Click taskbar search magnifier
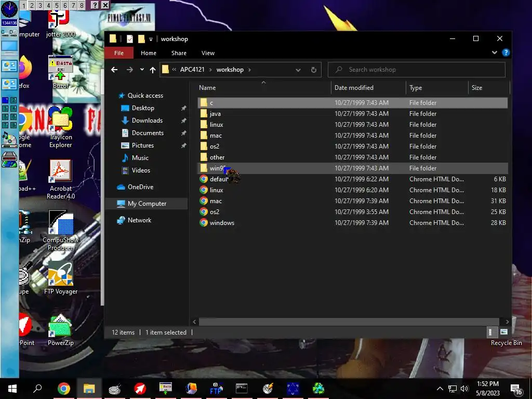The width and height of the screenshot is (532, 399). click(37, 388)
